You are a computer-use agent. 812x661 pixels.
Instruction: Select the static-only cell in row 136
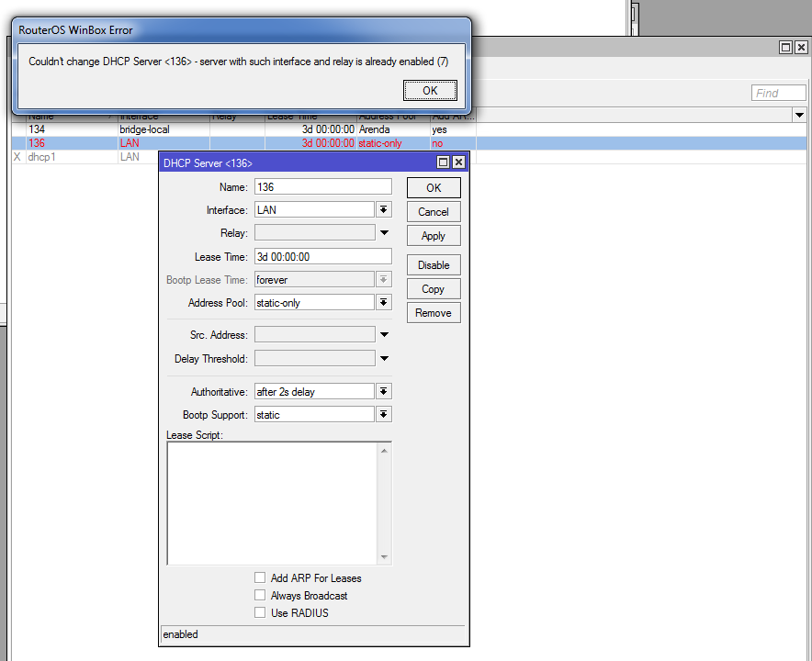point(379,143)
